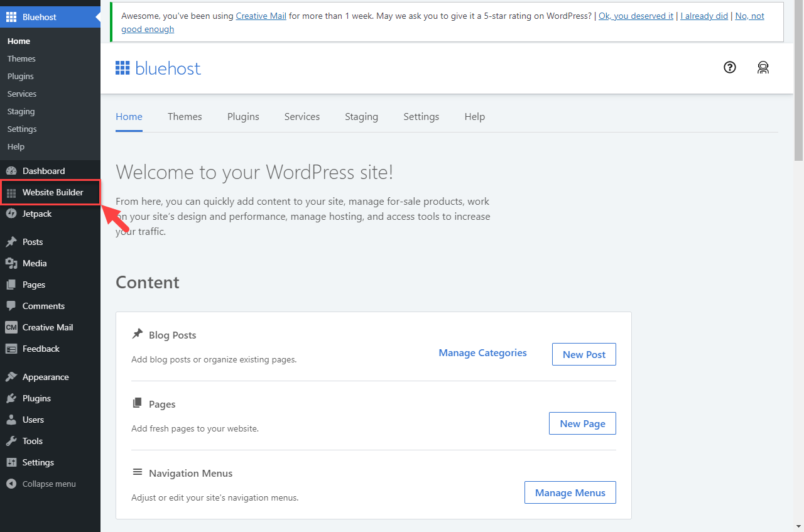Click the Blog Posts pushpin icon
This screenshot has height=532, width=804.
pos(137,334)
